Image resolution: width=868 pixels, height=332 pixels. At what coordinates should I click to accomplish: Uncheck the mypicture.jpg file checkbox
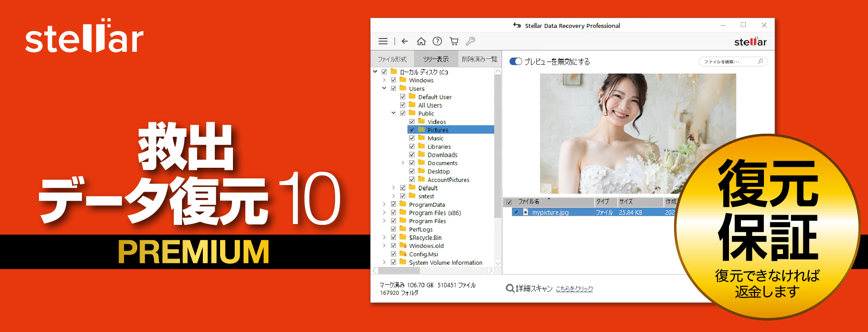coord(516,212)
